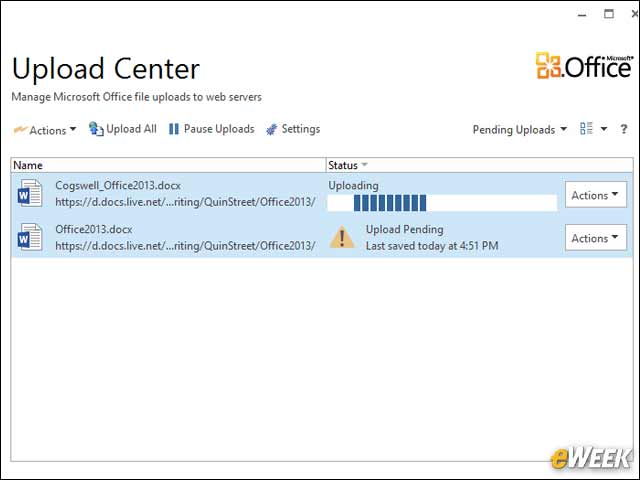The height and width of the screenshot is (480, 640).
Task: Click the Microsoft Office logo
Action: (x=584, y=65)
